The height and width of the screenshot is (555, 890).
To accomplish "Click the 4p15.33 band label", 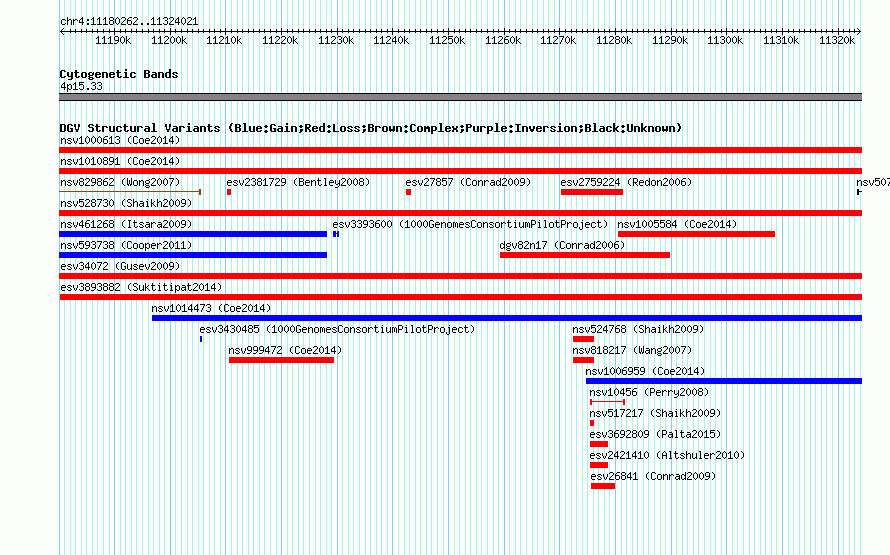I will tap(81, 86).
